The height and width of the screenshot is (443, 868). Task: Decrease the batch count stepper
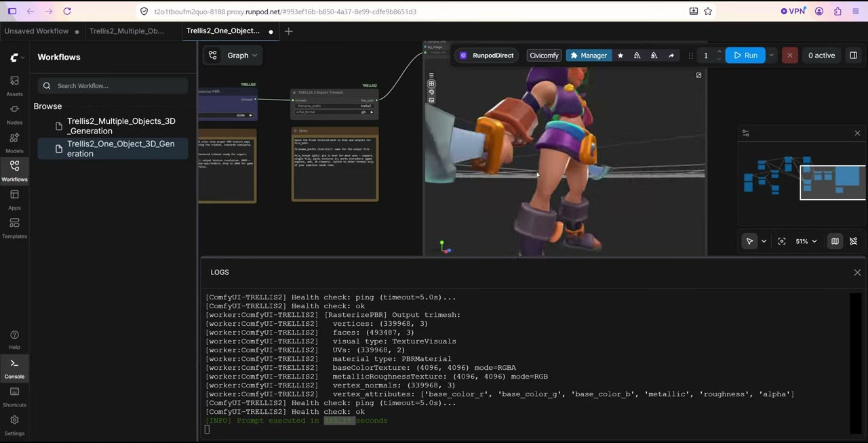pos(719,59)
